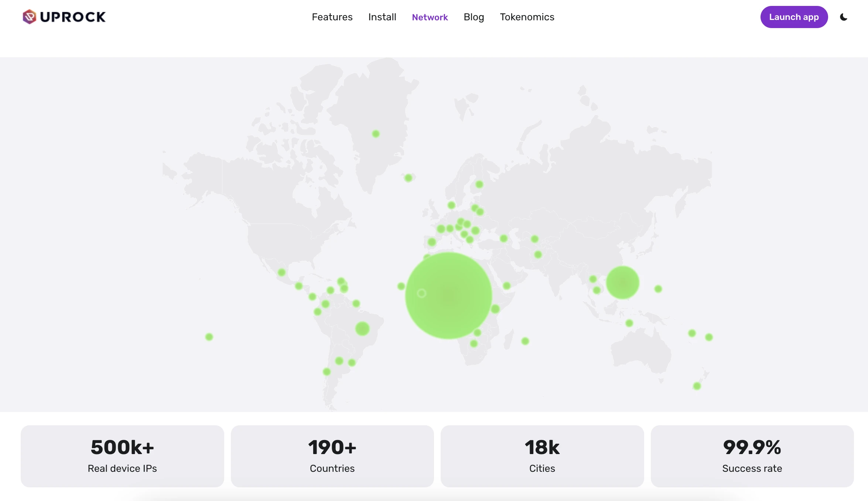Click the 190+ Countries stat card
Screen dimensions: 868x501
(x=332, y=456)
